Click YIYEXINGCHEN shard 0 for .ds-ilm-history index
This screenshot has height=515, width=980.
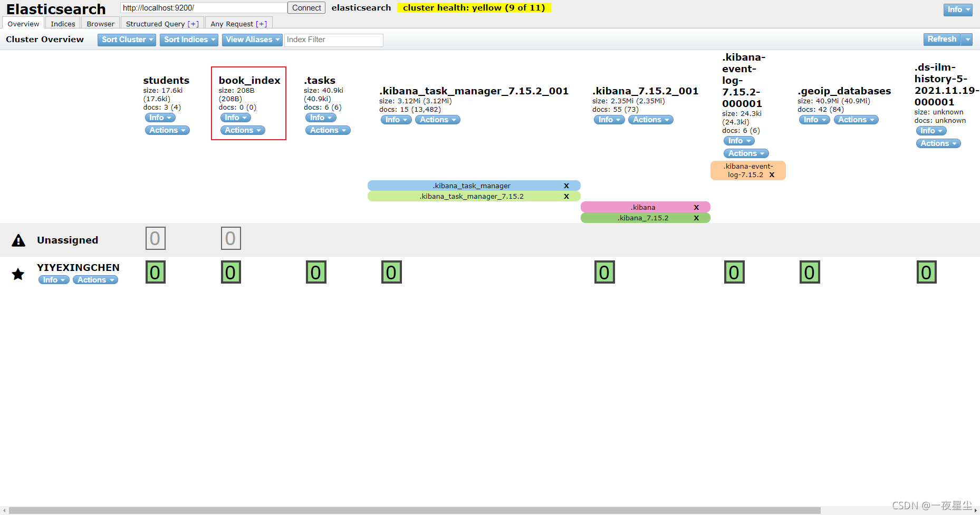coord(926,272)
